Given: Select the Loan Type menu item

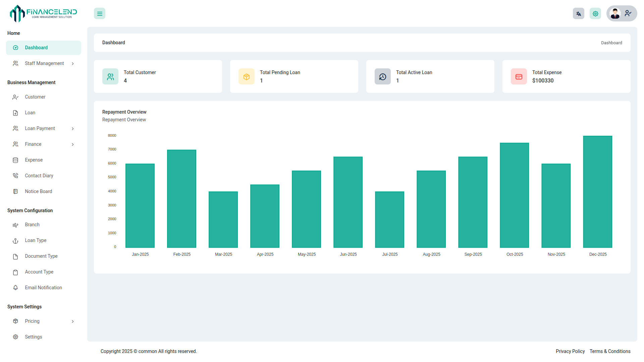Looking at the screenshot, I should tap(36, 240).
